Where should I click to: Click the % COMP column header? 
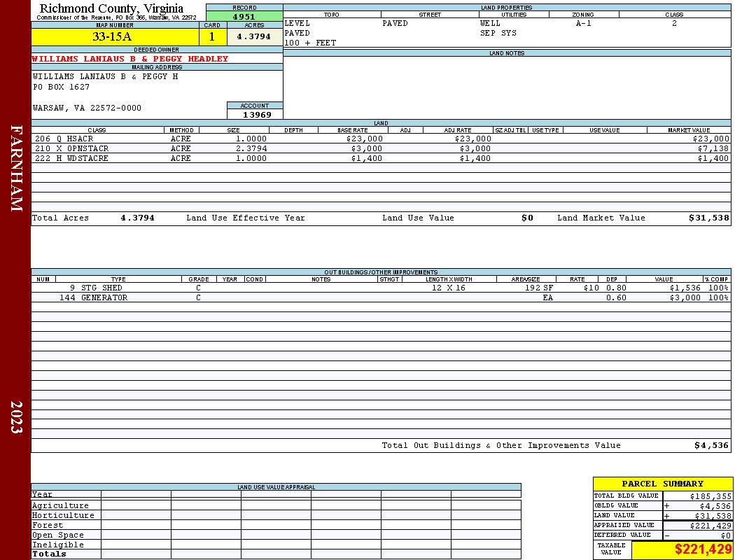(716, 279)
